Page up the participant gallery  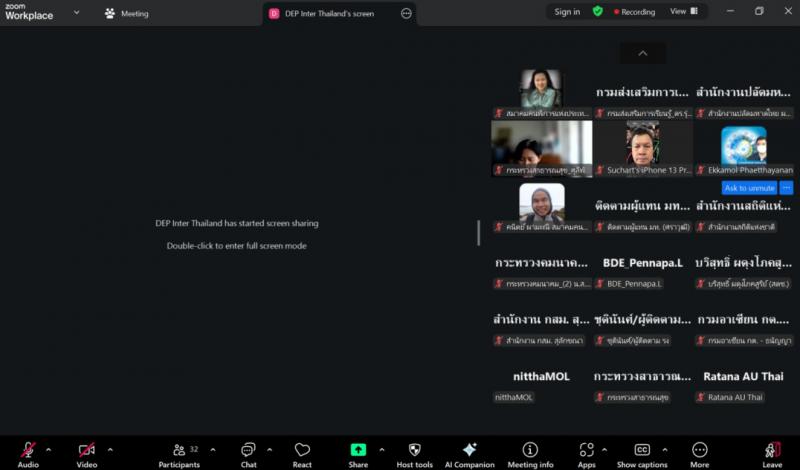[643, 53]
